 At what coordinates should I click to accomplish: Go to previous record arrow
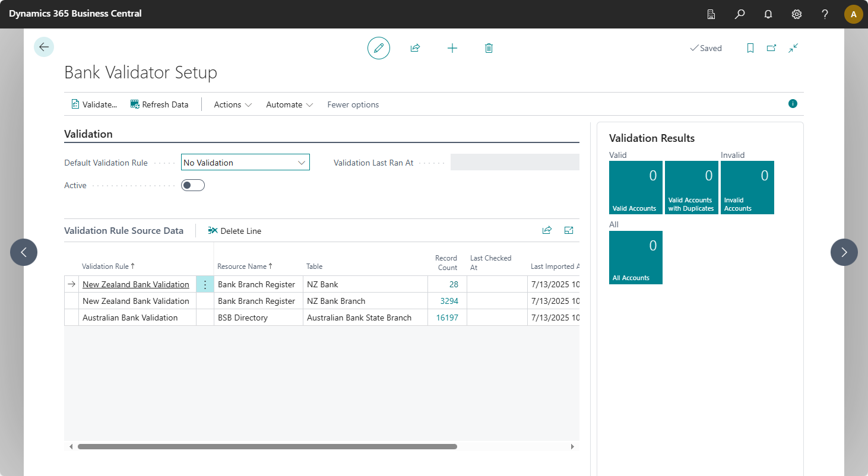(24, 252)
